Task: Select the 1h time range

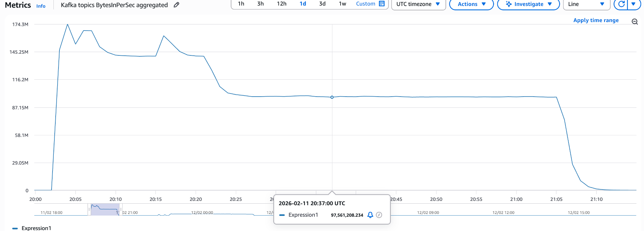Action: [x=241, y=4]
